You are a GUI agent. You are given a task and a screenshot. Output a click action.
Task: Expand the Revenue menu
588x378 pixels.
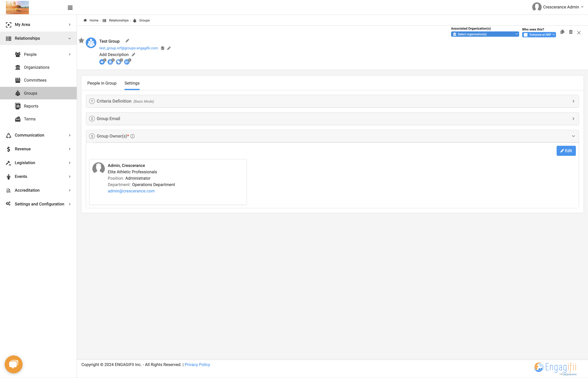point(38,149)
